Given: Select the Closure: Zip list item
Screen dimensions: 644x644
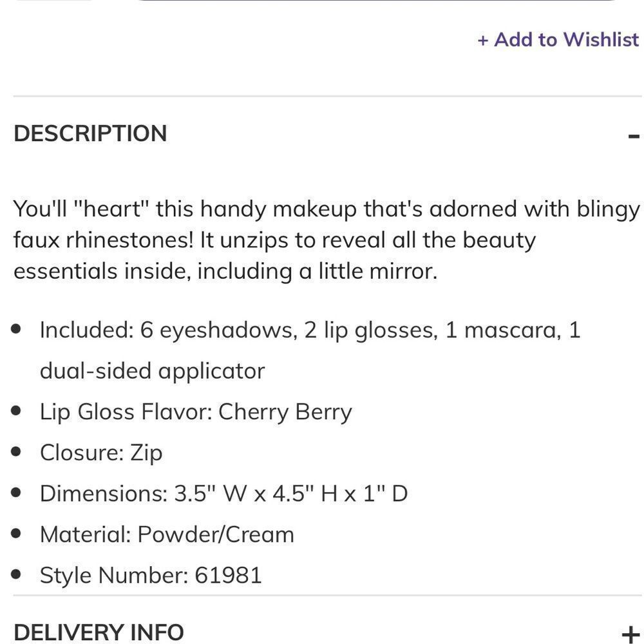Looking at the screenshot, I should pos(101,452).
